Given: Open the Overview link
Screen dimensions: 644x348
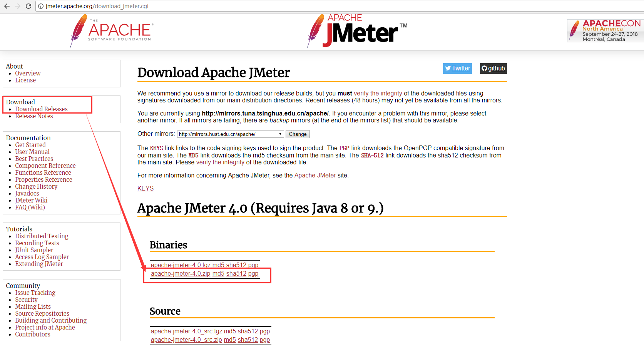Looking at the screenshot, I should pos(28,73).
